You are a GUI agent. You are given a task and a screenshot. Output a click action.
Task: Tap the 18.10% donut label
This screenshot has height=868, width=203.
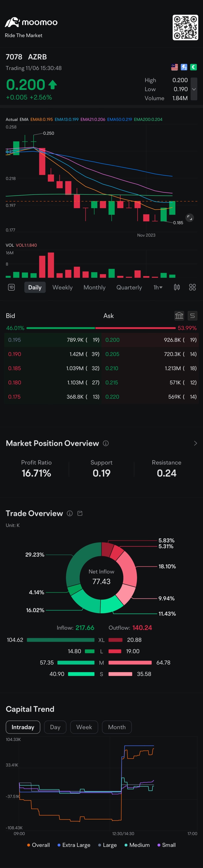(167, 566)
